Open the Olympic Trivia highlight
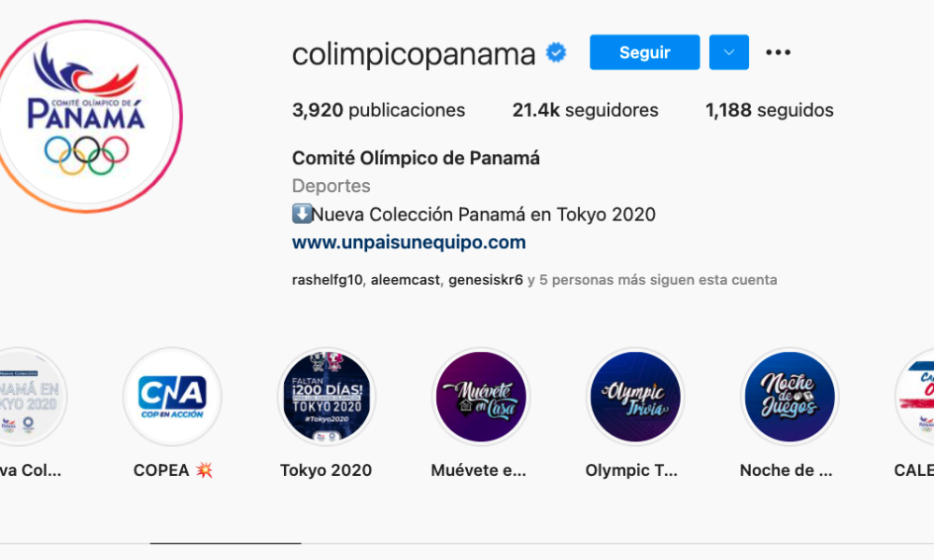The height and width of the screenshot is (560, 934). (x=635, y=397)
